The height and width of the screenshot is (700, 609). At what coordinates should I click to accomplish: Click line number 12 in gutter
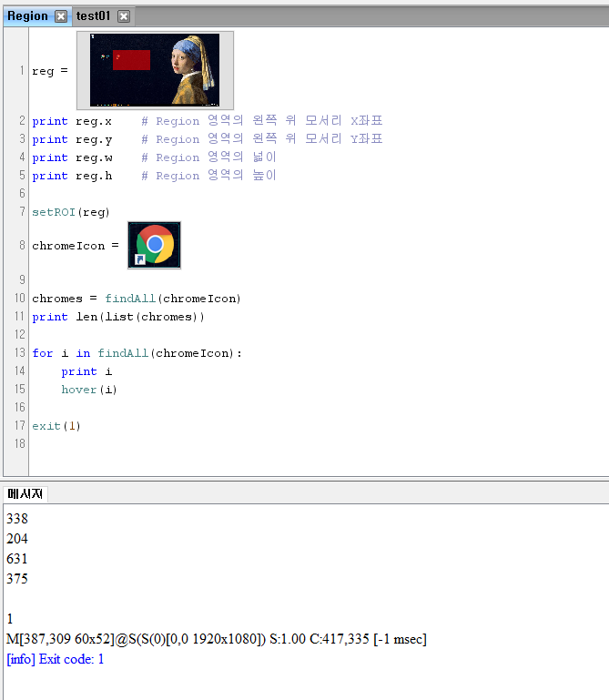coord(20,334)
